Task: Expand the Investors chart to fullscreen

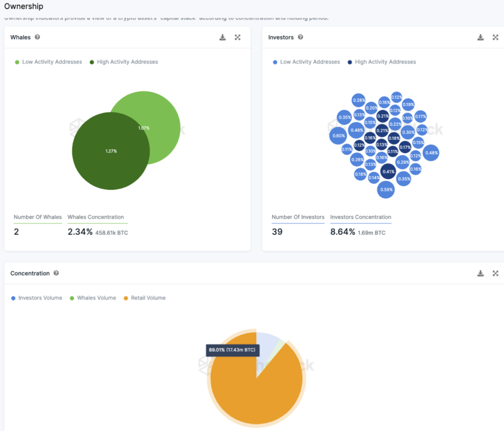Action: (495, 37)
